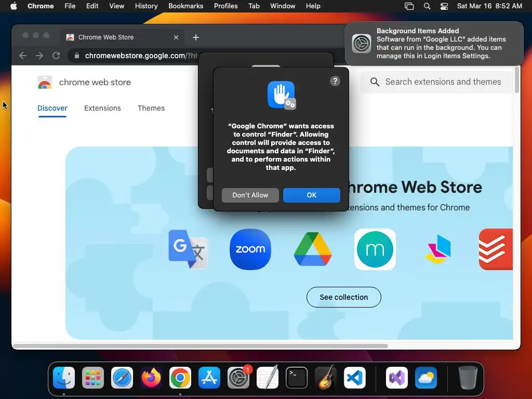This screenshot has height=399, width=532.
Task: Open the History menu
Action: point(146,6)
